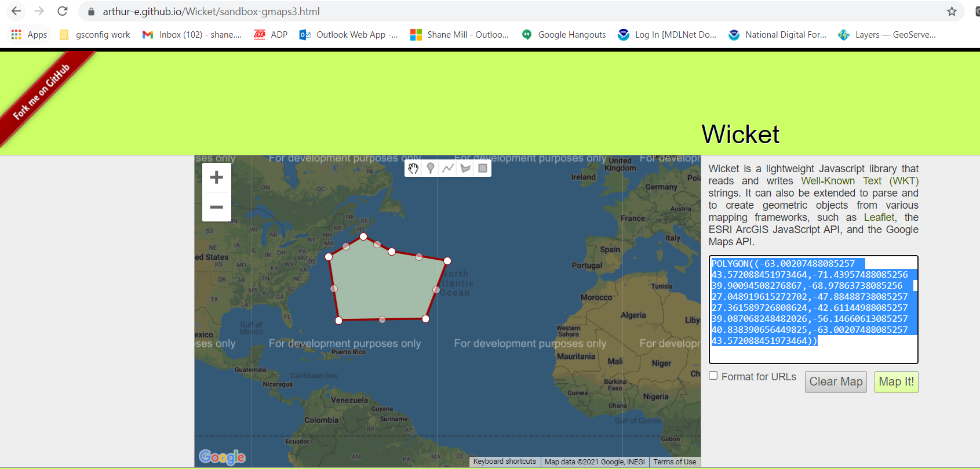Click the Clear Map button
The width and height of the screenshot is (980, 469).
point(836,382)
